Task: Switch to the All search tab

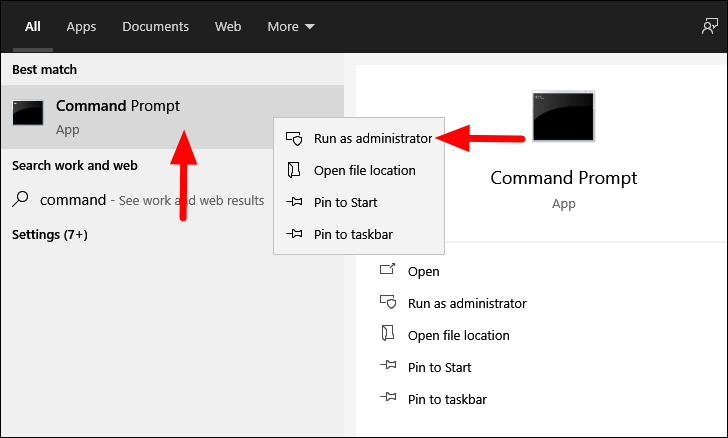Action: tap(32, 26)
